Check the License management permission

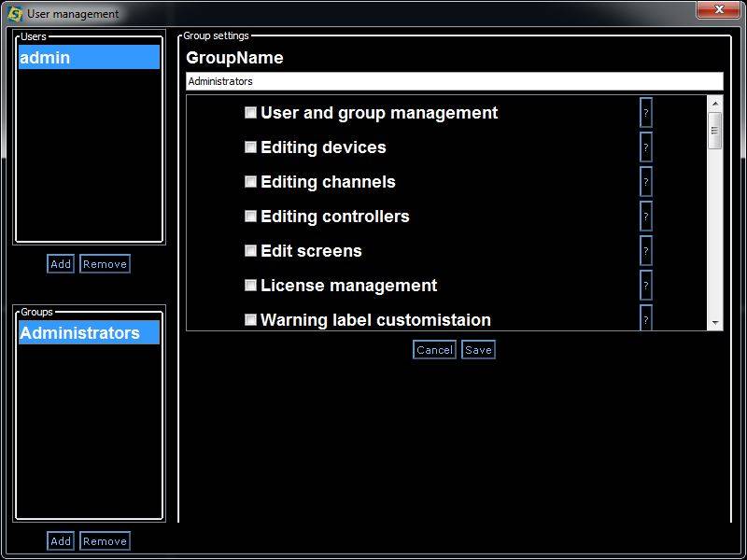pyautogui.click(x=250, y=286)
